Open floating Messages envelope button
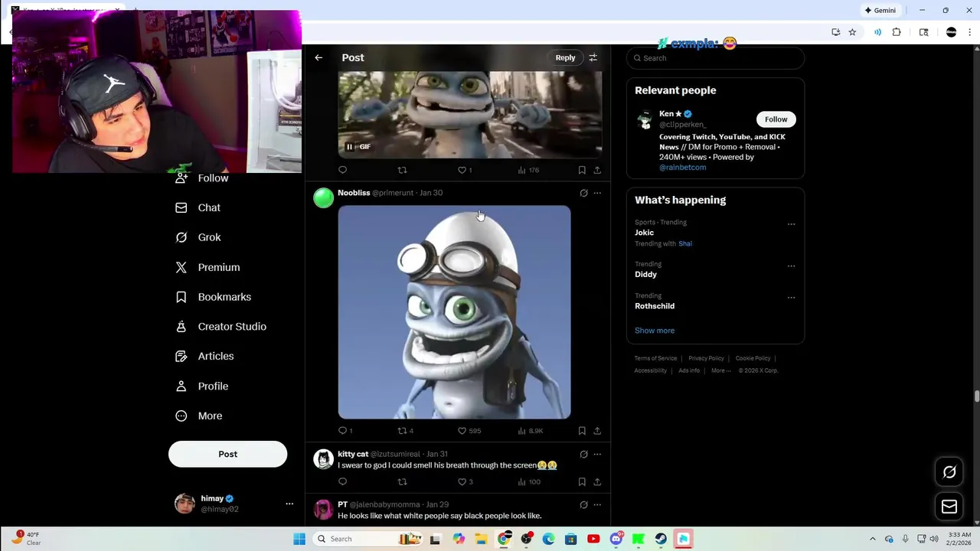980x551 pixels. coord(949,507)
